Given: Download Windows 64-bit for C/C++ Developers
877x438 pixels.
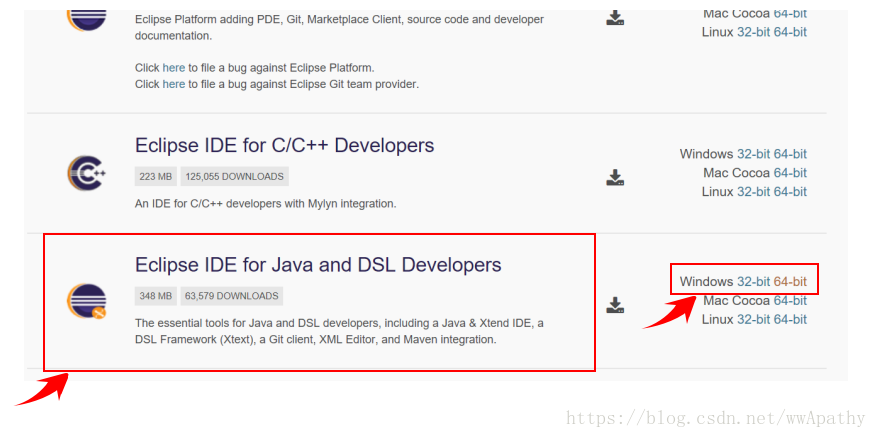Looking at the screenshot, I should 790,154.
